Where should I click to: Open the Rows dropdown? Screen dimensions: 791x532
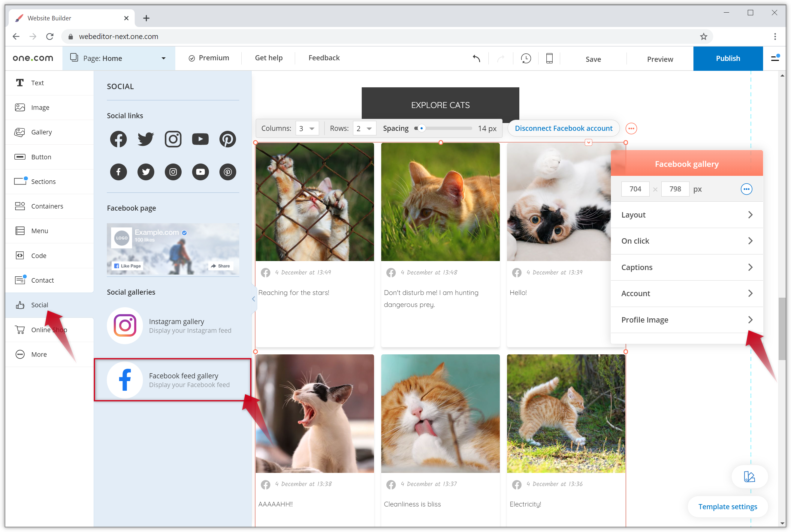pos(364,129)
